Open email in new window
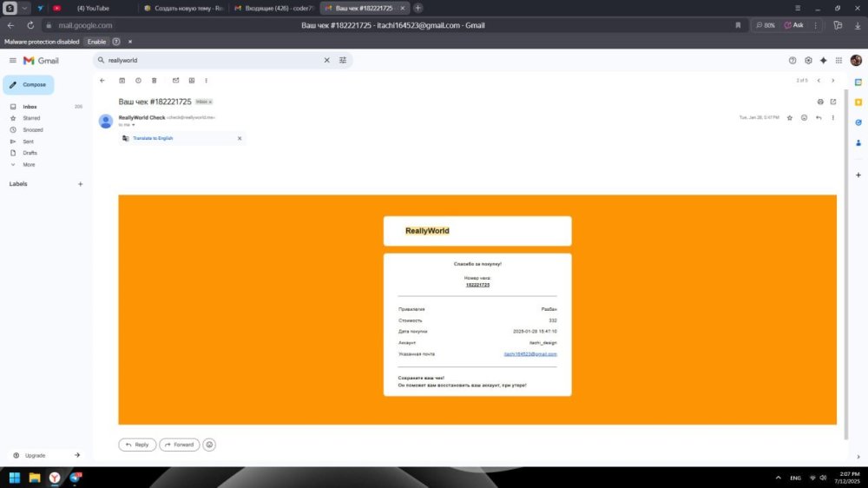 pos(833,102)
